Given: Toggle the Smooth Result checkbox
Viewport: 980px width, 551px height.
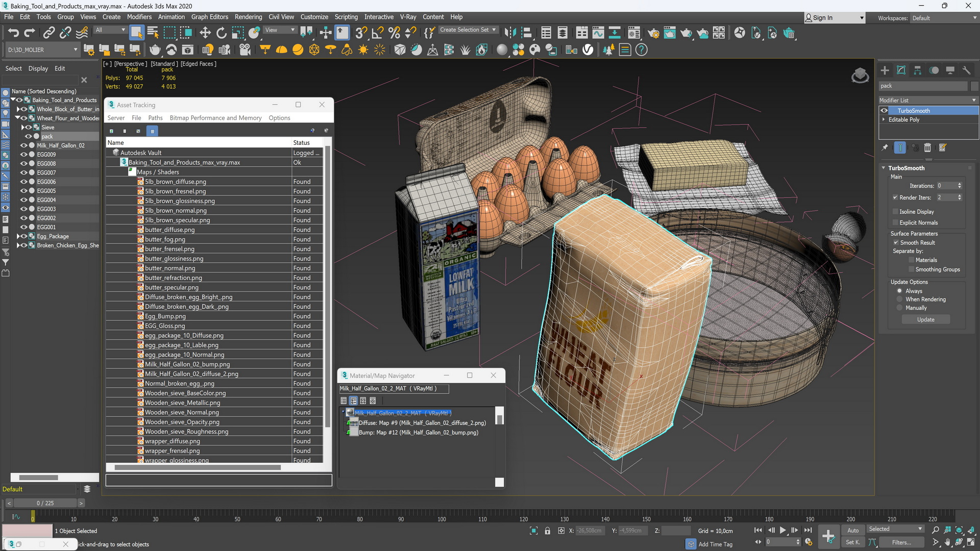Looking at the screenshot, I should pos(896,242).
